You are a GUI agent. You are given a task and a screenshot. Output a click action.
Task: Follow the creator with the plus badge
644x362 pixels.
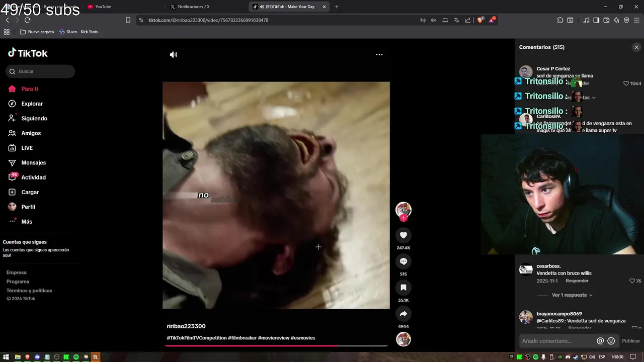tap(404, 218)
